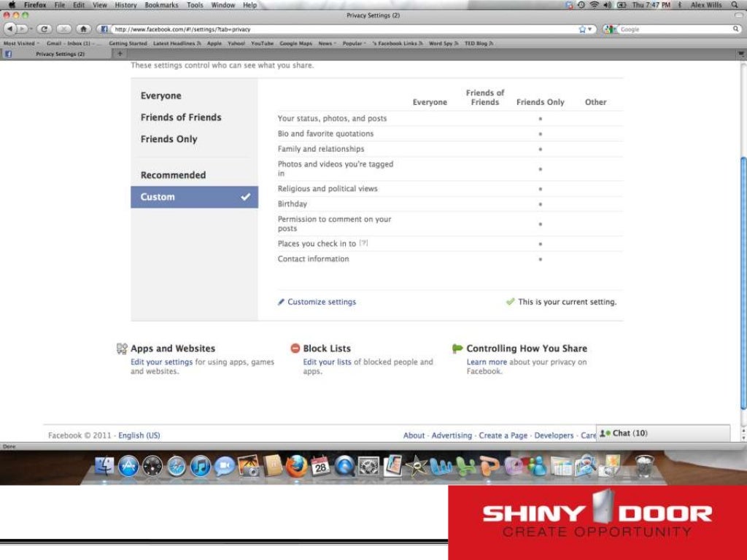The height and width of the screenshot is (560, 747).
Task: Click Learn more about your privacy
Action: point(487,362)
